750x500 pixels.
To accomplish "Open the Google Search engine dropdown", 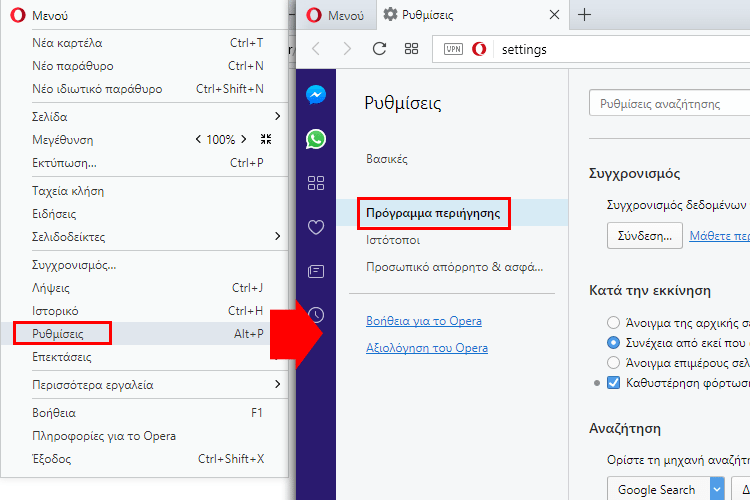I will (x=666, y=489).
